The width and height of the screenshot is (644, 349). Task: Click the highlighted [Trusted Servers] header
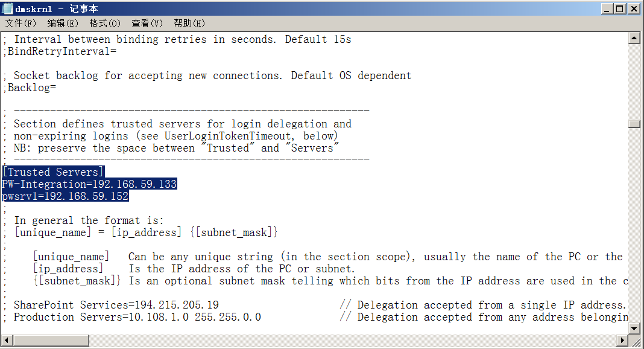tap(54, 172)
